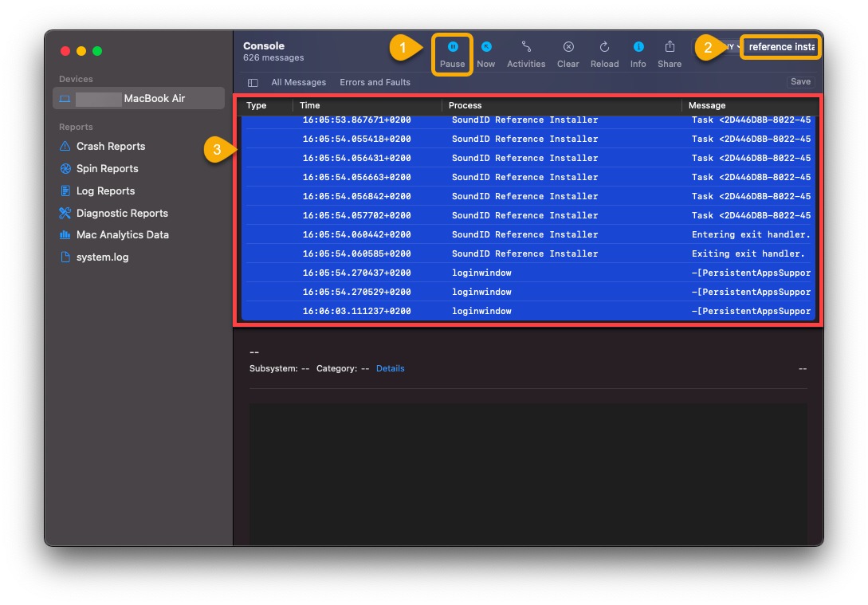Sort by the Process column header
The image size is (868, 605).
pyautogui.click(x=465, y=106)
